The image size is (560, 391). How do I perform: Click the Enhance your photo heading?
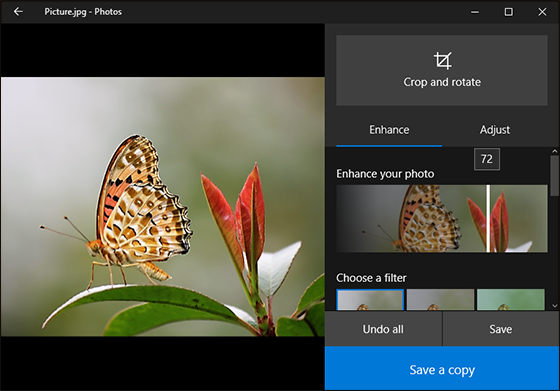coord(385,174)
